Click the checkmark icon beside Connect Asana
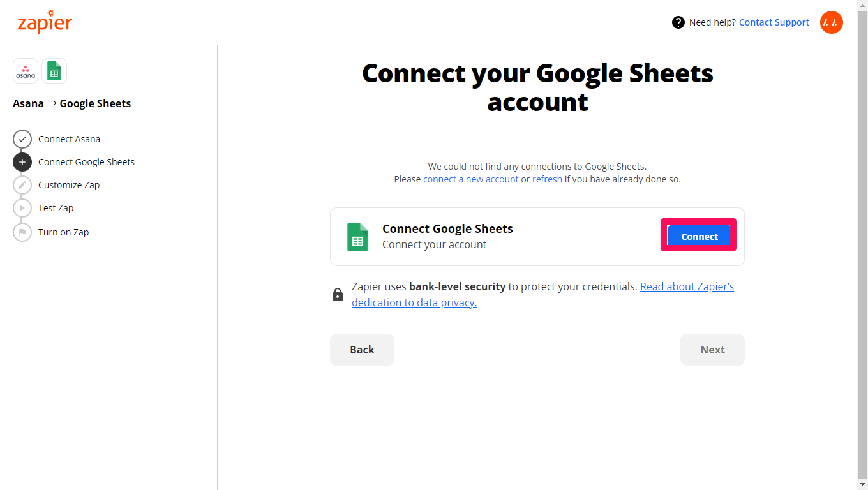 click(x=22, y=139)
